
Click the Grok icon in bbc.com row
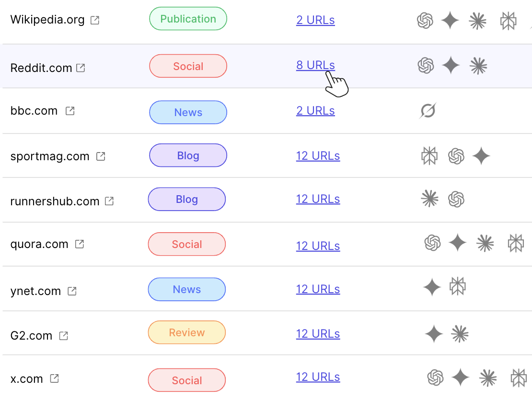click(428, 111)
